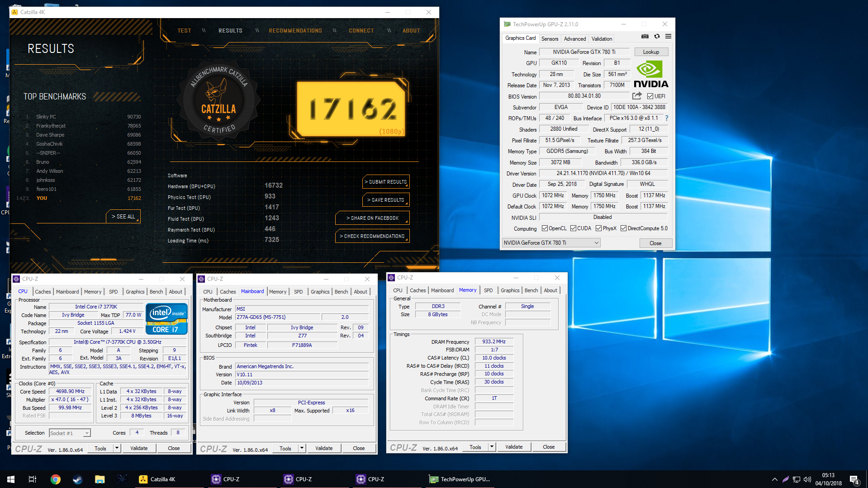868x488 pixels.
Task: Click SEE ALL top benchmarks button
Action: 123,217
